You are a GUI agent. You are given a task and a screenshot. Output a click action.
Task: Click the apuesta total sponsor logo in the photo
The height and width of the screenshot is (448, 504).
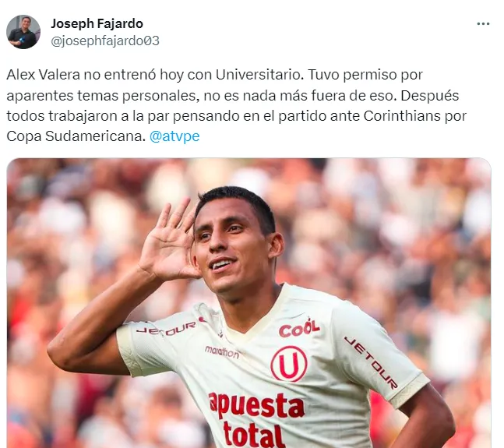pos(256,419)
